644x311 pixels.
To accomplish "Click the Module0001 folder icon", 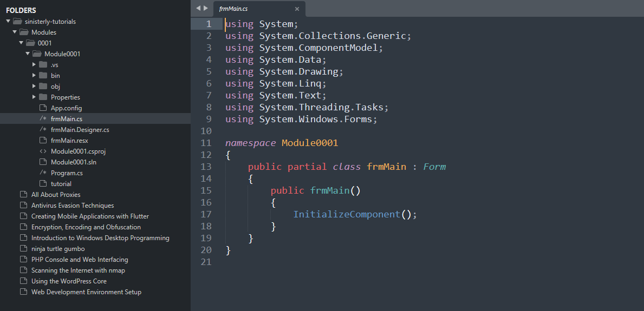I will point(37,54).
